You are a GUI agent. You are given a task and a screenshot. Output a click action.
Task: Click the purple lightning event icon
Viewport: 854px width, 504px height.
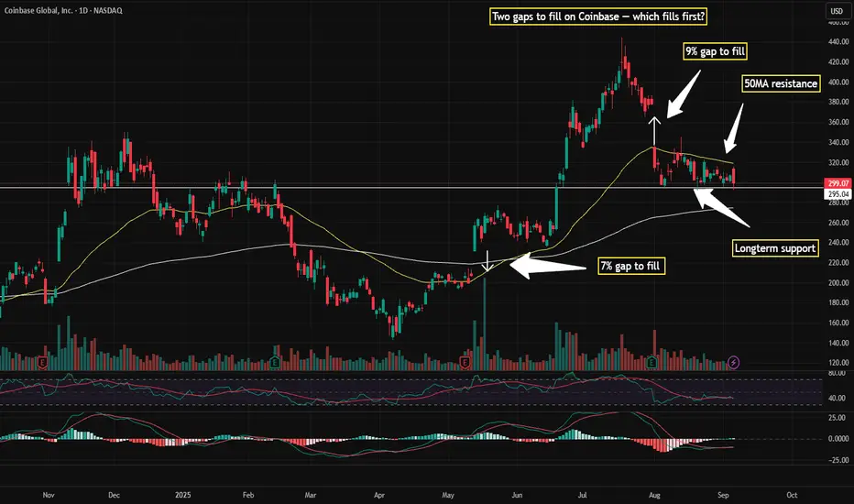pyautogui.click(x=734, y=362)
